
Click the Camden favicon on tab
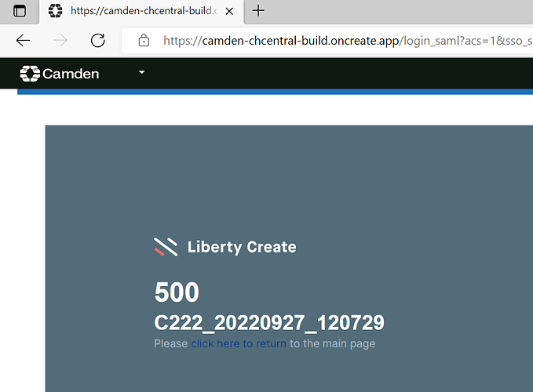[55, 10]
